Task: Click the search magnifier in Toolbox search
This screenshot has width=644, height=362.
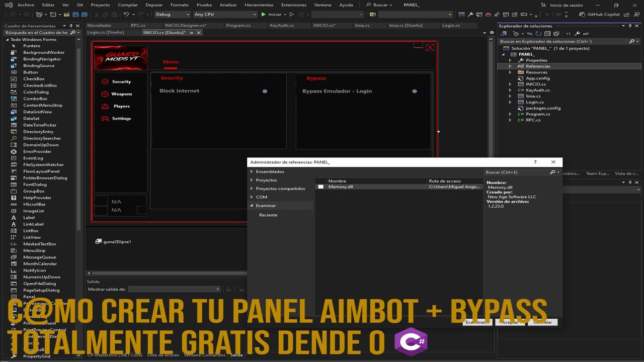Action: [x=72, y=32]
